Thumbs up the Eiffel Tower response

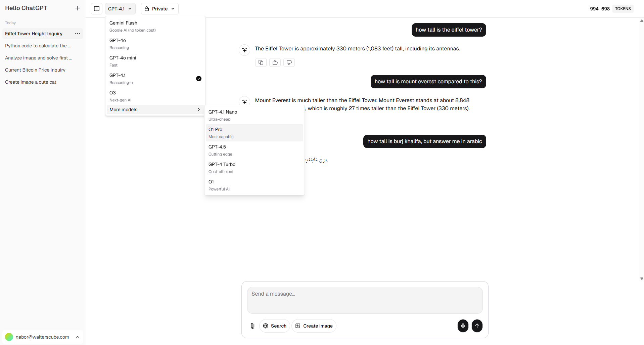pyautogui.click(x=275, y=62)
